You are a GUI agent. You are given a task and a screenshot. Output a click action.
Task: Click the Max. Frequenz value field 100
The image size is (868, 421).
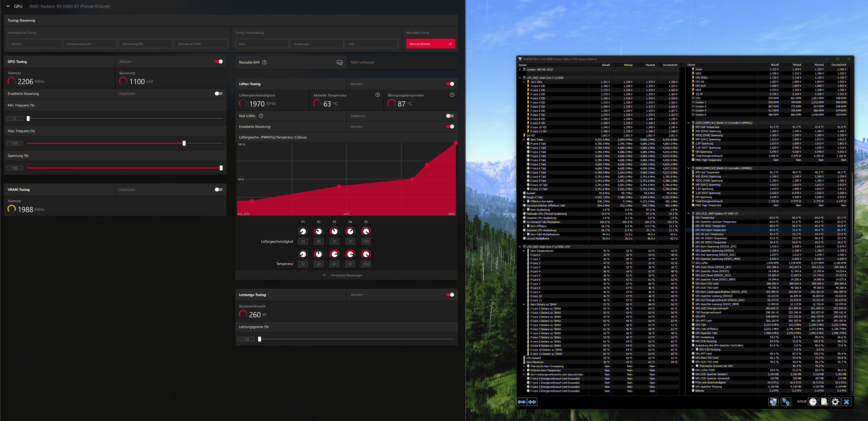[x=15, y=143]
